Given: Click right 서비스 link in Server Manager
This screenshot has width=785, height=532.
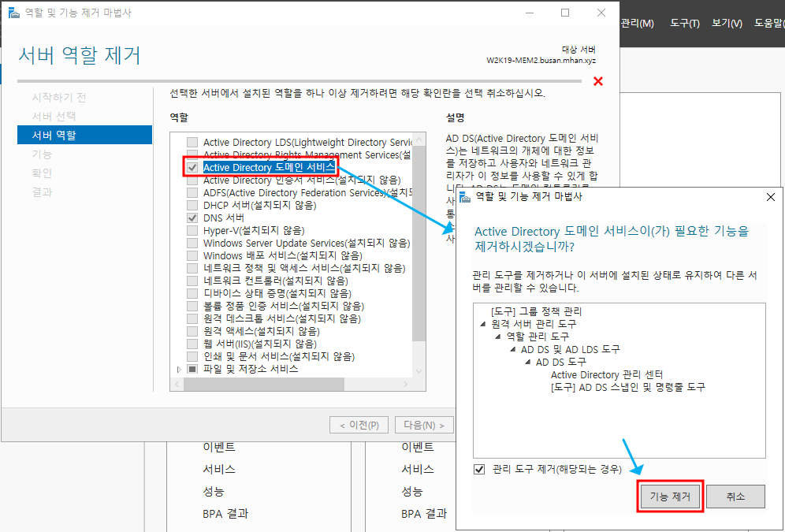Looking at the screenshot, I should (418, 469).
